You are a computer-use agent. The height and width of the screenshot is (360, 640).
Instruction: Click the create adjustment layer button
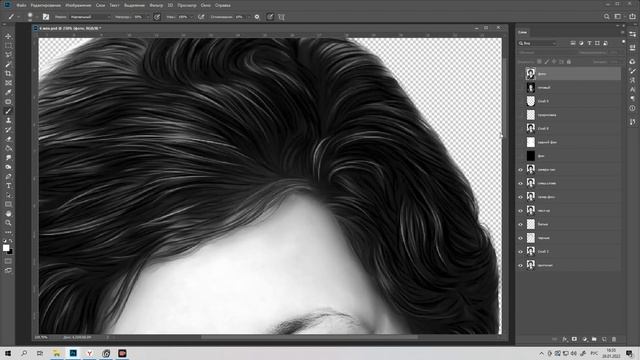584,339
